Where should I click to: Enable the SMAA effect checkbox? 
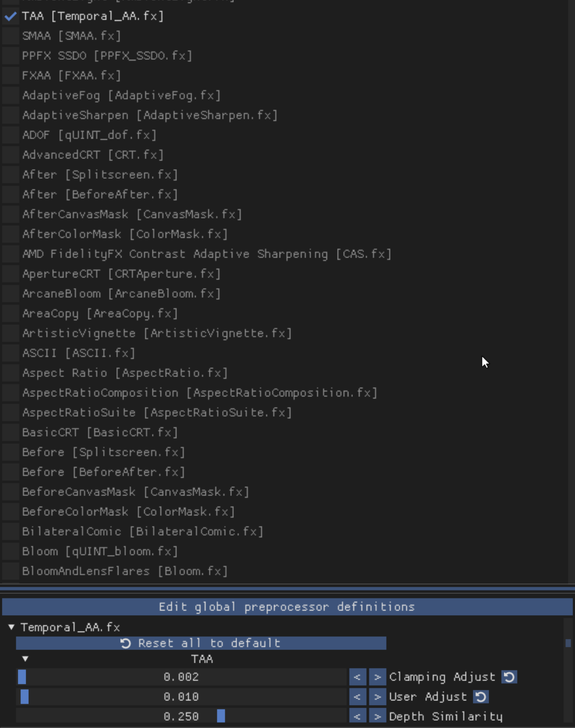(x=11, y=36)
